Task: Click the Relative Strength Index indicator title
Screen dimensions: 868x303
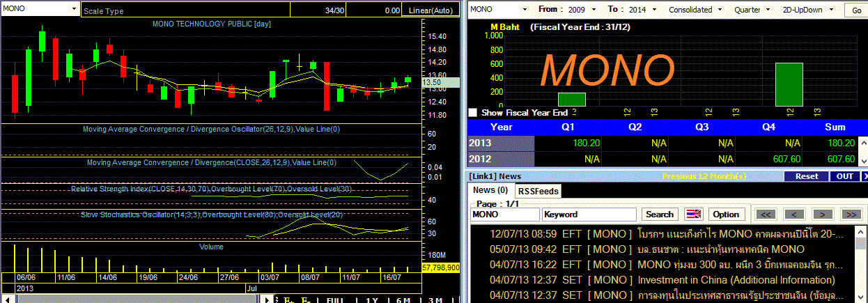Action: coord(212,189)
